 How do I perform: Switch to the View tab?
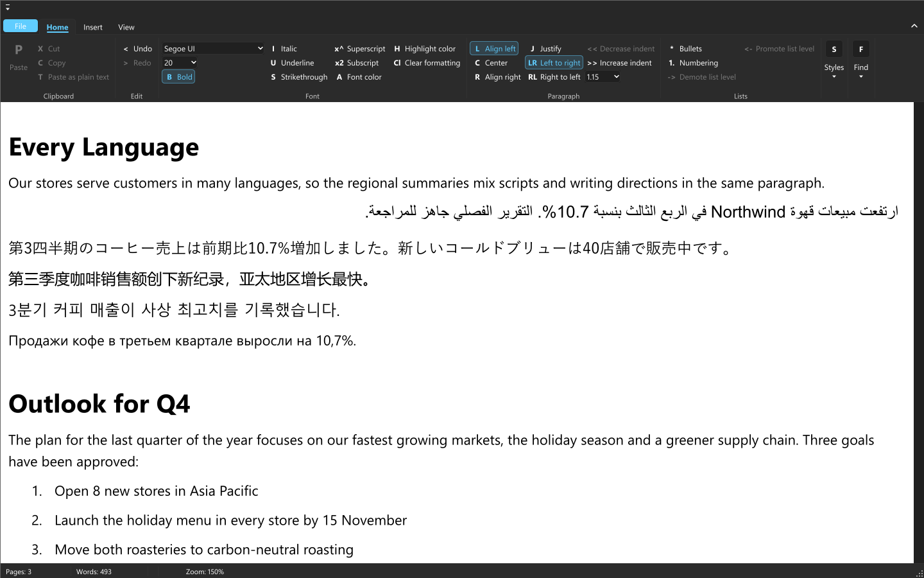pyautogui.click(x=126, y=27)
